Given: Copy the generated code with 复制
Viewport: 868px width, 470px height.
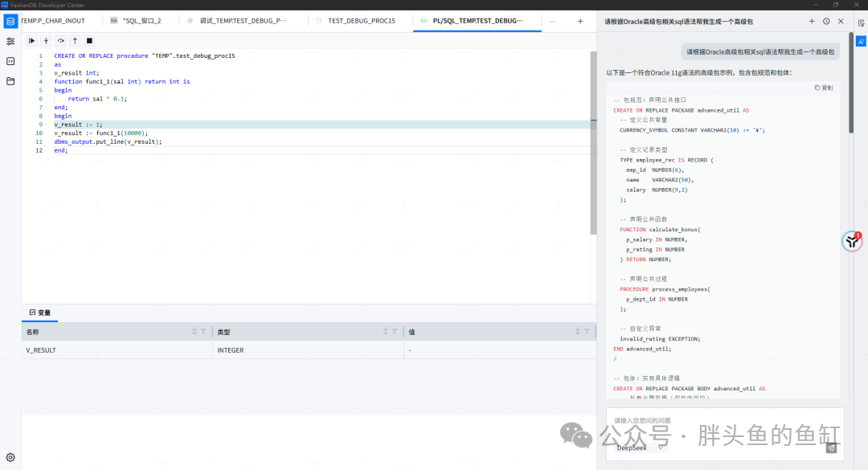Looking at the screenshot, I should [824, 88].
